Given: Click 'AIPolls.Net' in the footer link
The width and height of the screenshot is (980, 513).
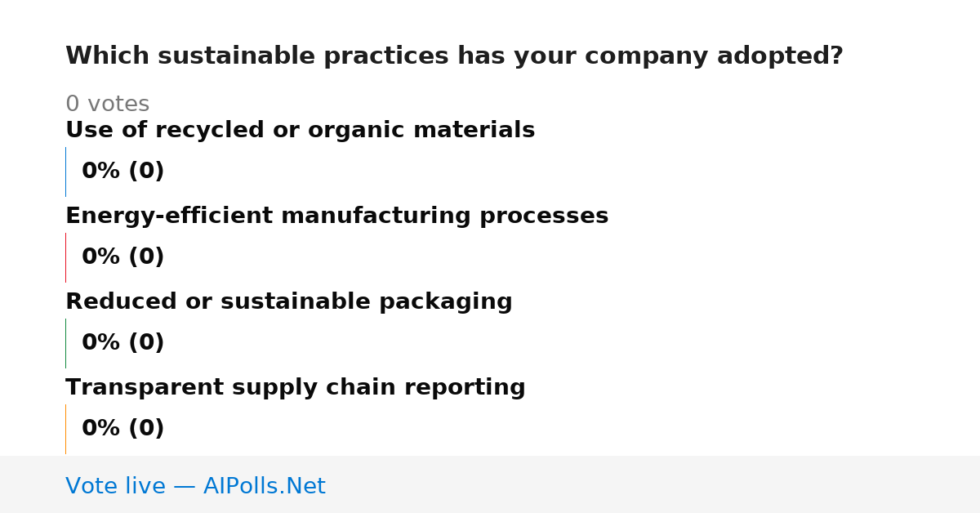Looking at the screenshot, I should 264,486.
